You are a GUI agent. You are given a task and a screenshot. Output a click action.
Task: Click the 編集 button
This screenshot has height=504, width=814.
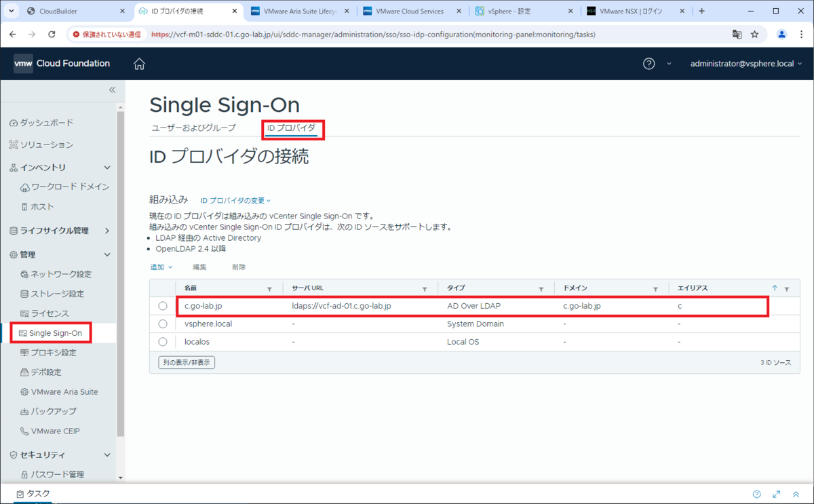tap(199, 267)
